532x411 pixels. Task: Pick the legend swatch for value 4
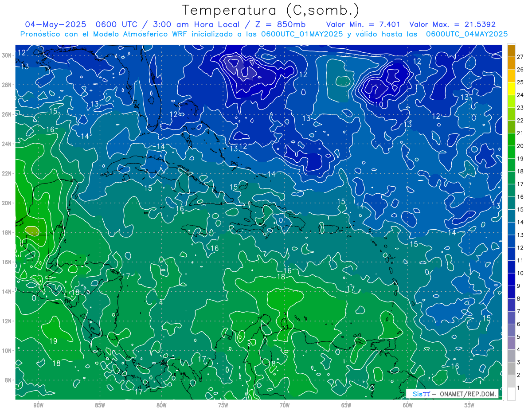tap(511, 344)
